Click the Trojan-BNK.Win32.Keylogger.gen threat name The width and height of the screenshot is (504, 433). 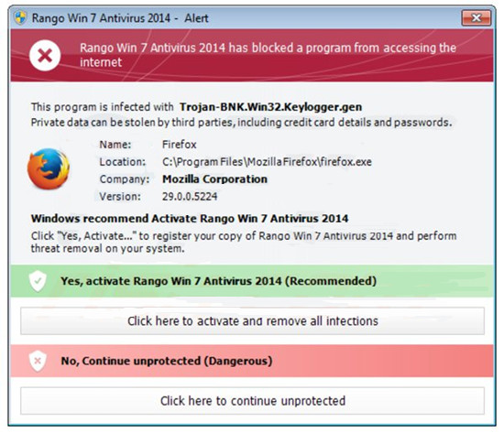click(270, 107)
